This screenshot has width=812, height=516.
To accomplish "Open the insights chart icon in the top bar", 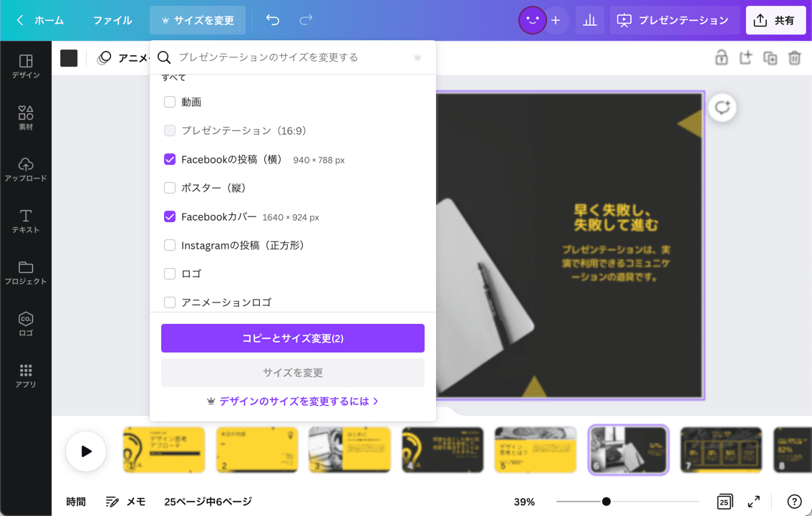I will 590,20.
